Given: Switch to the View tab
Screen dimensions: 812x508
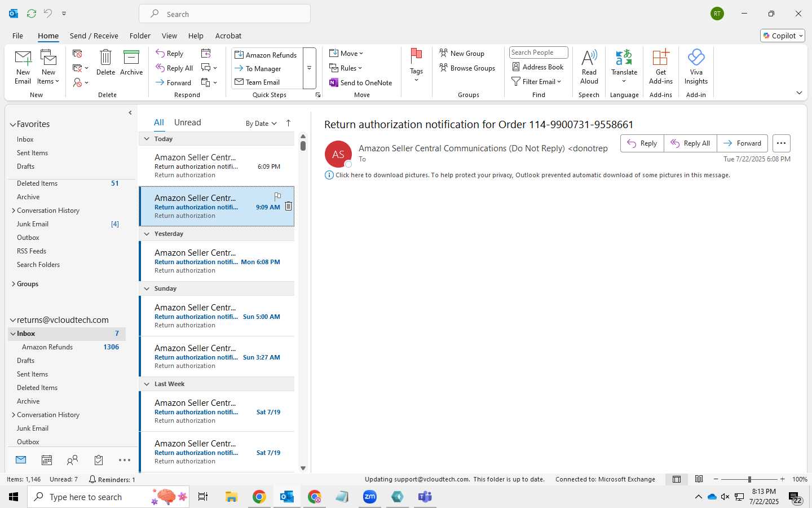Looking at the screenshot, I should [169, 36].
